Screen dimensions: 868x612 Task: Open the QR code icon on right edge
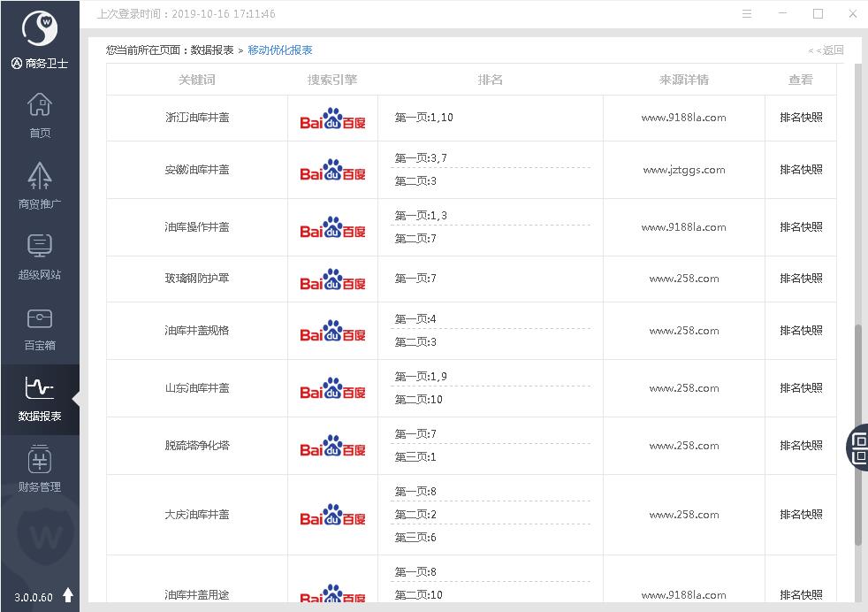click(859, 447)
